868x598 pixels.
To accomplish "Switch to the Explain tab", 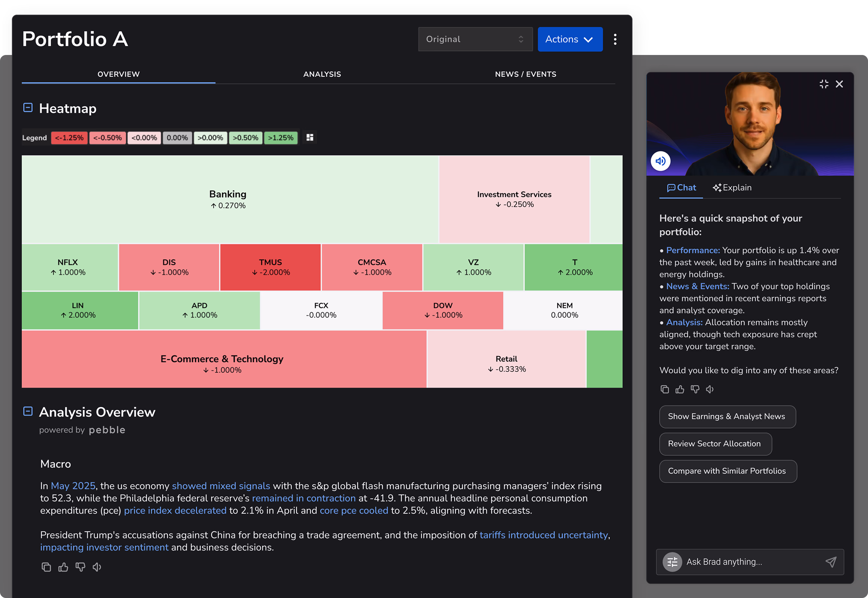I will click(732, 188).
